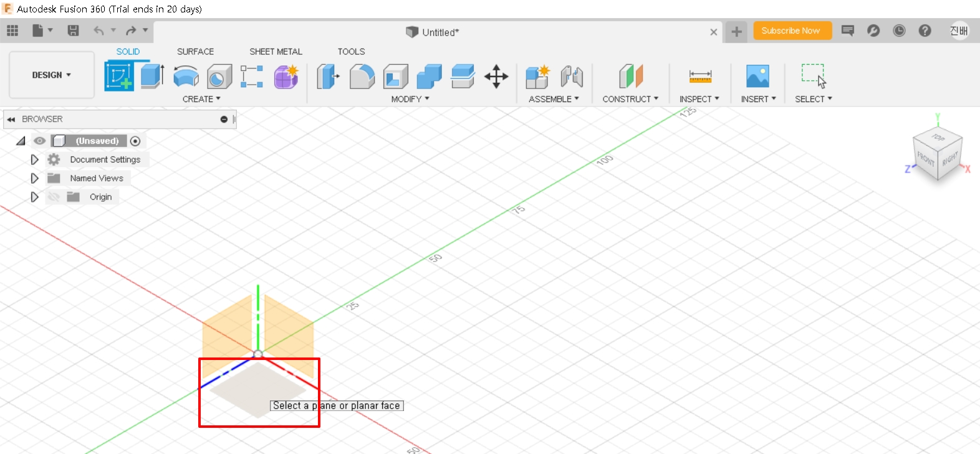Viewport: 980px width, 454px height.
Task: Click the Undo arrow icon
Action: coord(98,31)
